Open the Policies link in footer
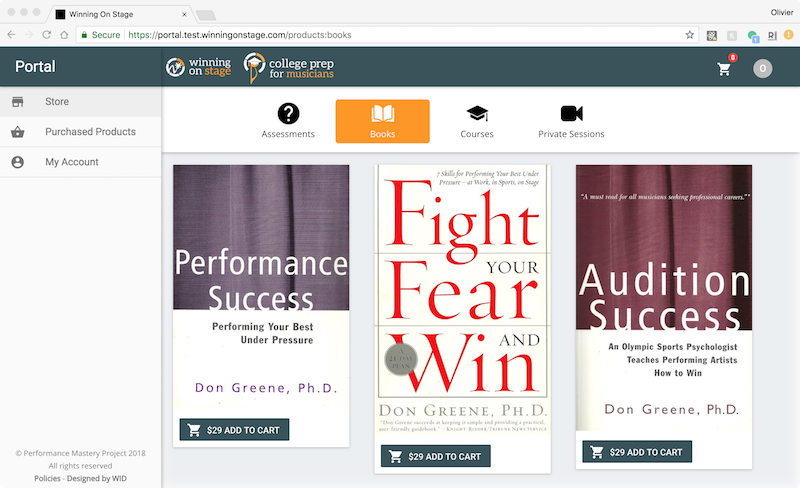The height and width of the screenshot is (488, 800). click(47, 478)
